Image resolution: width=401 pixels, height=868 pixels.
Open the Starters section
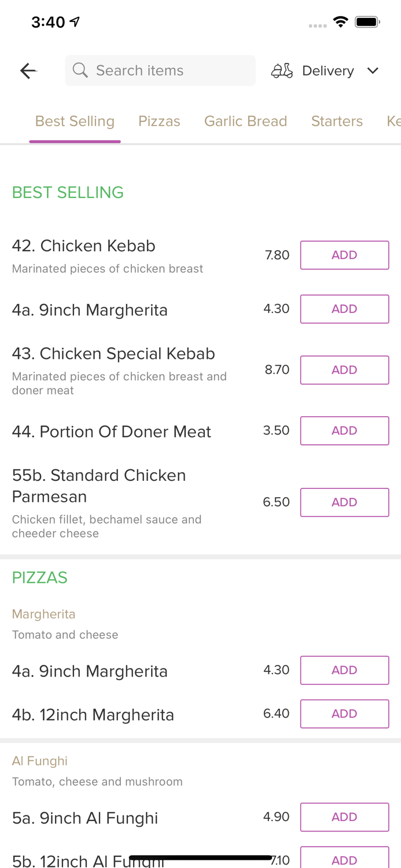tap(337, 121)
